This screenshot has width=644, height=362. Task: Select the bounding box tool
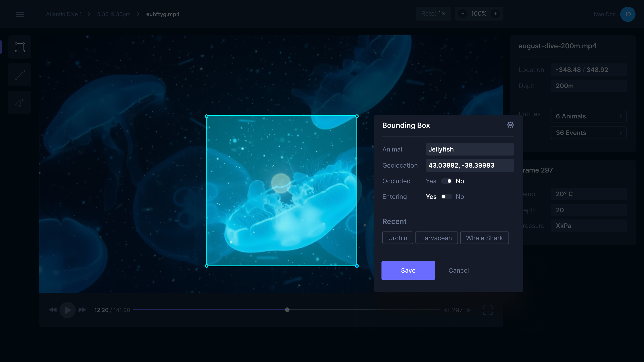[20, 47]
